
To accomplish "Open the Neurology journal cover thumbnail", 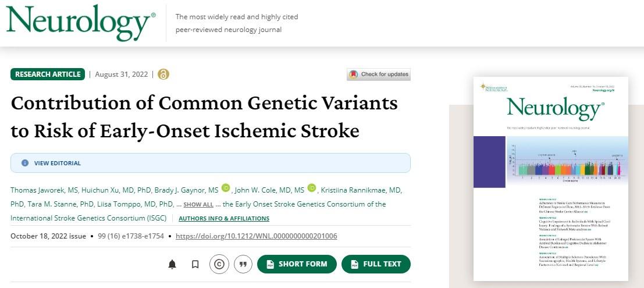I will point(550,179).
